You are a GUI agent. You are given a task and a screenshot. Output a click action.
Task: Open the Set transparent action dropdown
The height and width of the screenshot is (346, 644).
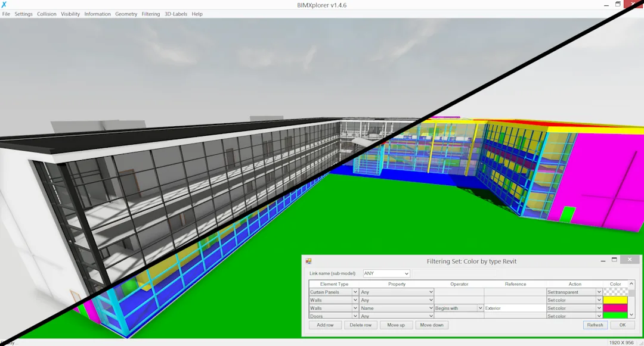click(x=599, y=292)
